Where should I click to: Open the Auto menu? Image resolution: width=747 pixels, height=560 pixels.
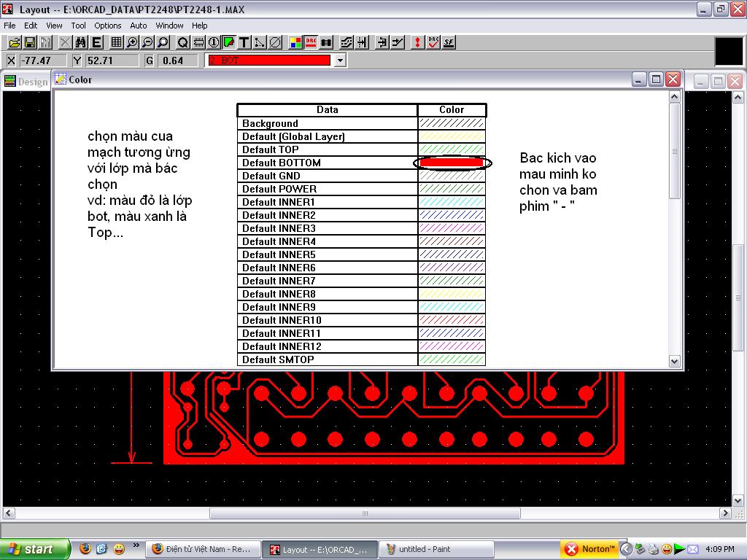(139, 26)
